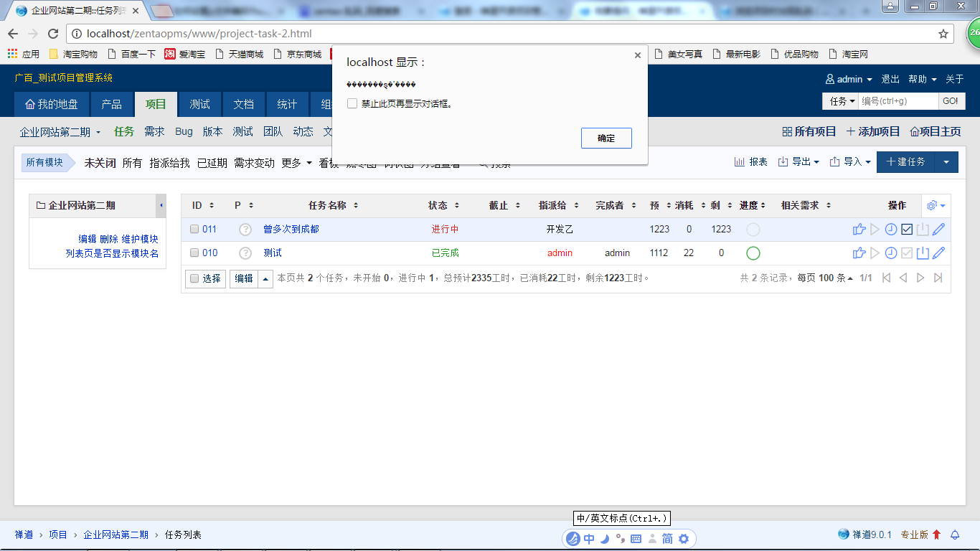This screenshot has height=551, width=980.
Task: Open the log-hours clock icon for task 011
Action: (x=891, y=230)
